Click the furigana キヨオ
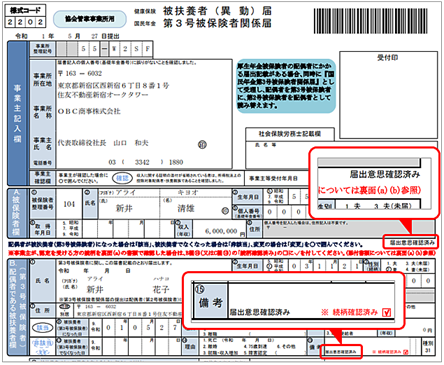 coord(188,193)
